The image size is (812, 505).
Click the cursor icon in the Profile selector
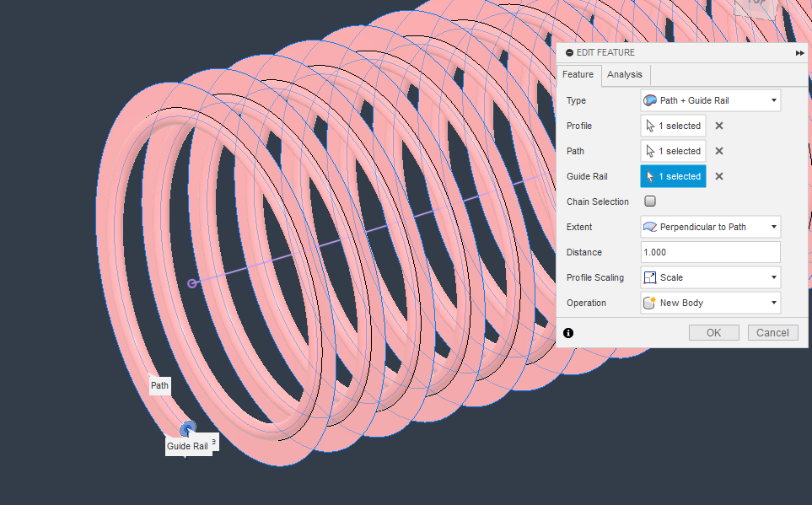[x=650, y=125]
